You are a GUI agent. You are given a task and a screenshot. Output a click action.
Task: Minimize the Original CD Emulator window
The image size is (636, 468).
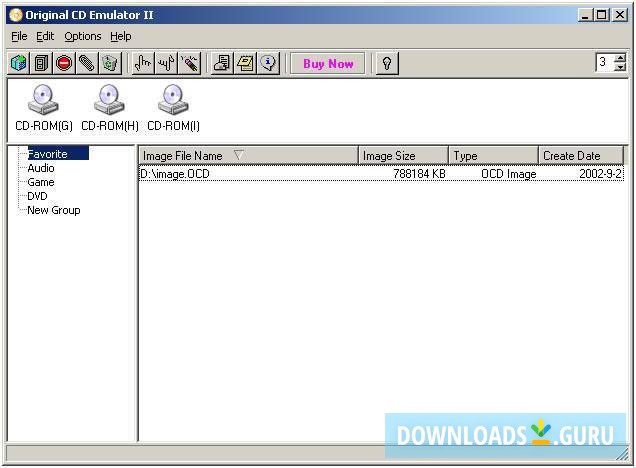pyautogui.click(x=585, y=15)
